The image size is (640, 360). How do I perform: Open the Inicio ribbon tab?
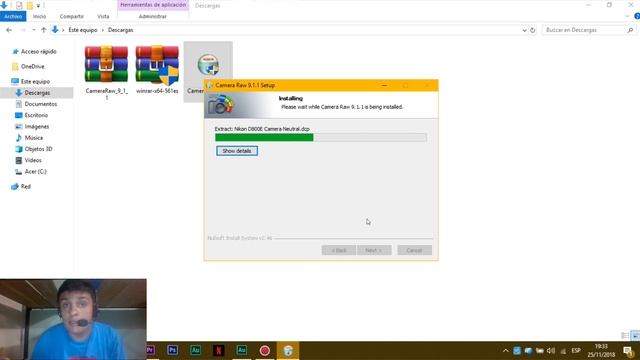tap(39, 16)
